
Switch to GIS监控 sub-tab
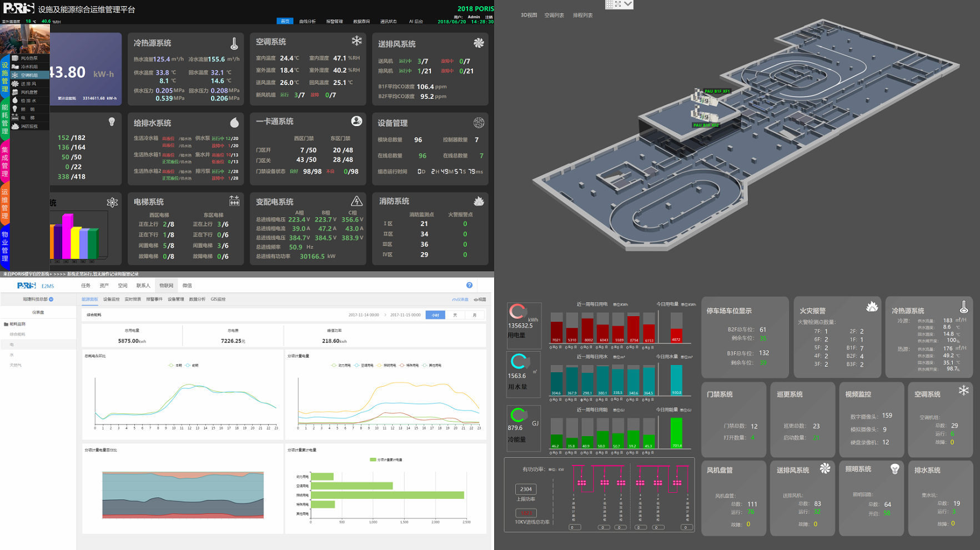coord(218,299)
